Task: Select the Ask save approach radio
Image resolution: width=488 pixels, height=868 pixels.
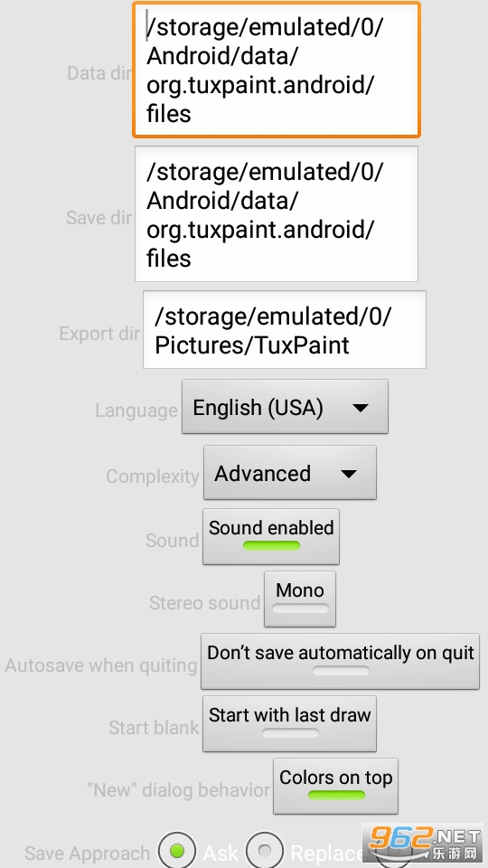Action: pos(176,851)
